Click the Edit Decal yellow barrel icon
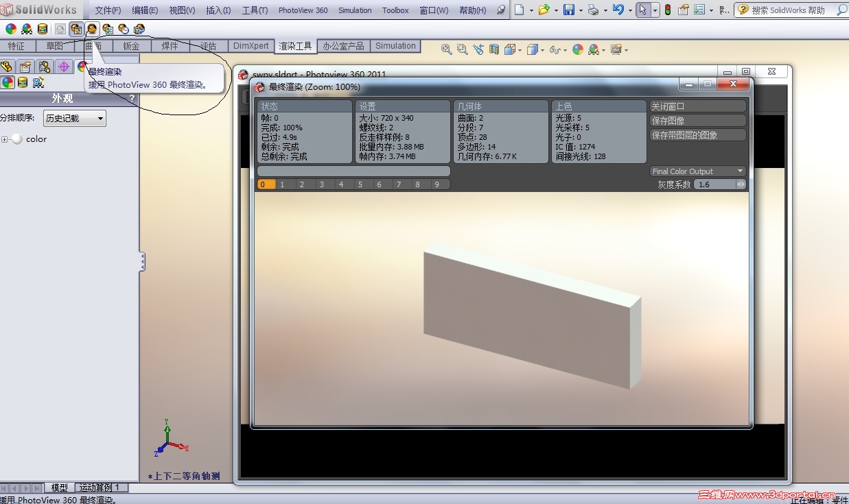 tap(43, 29)
